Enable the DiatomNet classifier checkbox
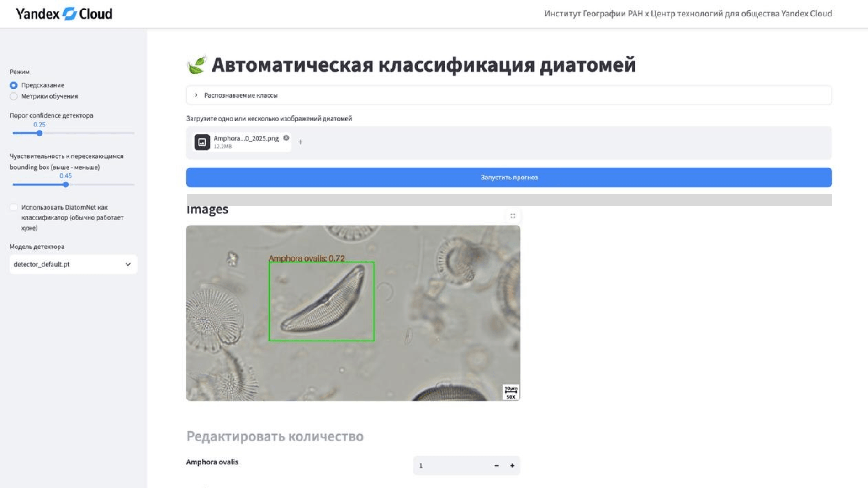The width and height of the screenshot is (868, 488). coord(14,207)
